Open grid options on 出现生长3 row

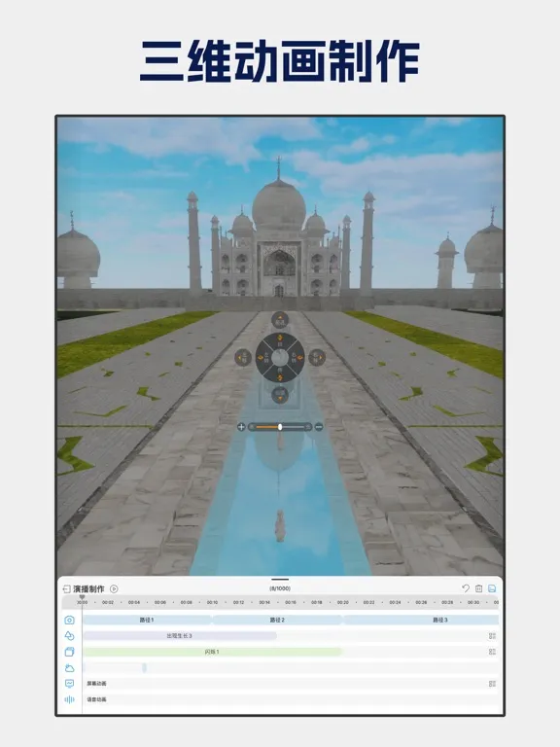(492, 636)
